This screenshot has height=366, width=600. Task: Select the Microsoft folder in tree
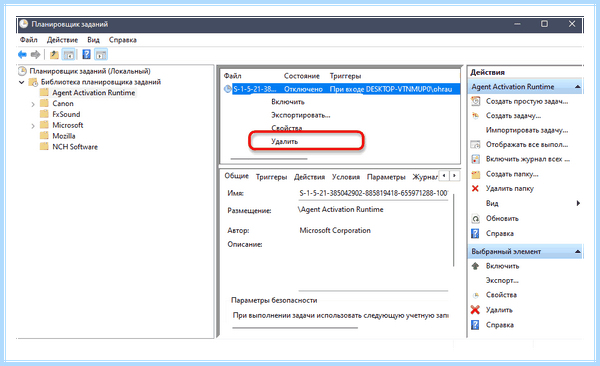click(67, 125)
